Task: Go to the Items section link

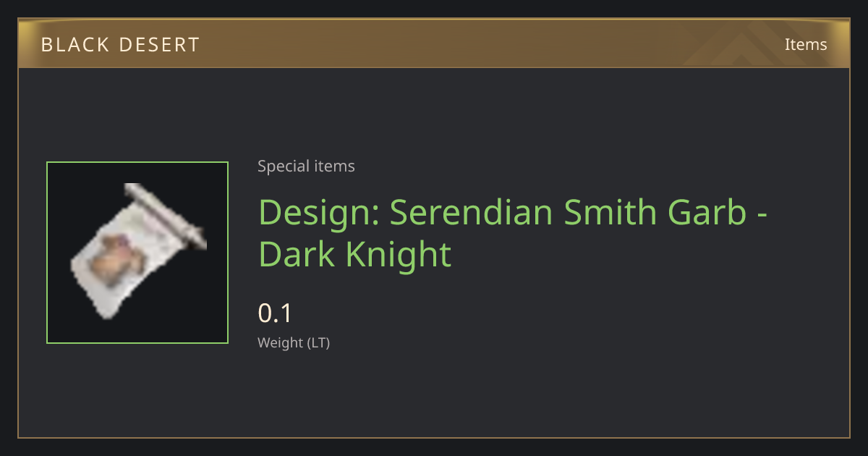Action: [806, 44]
